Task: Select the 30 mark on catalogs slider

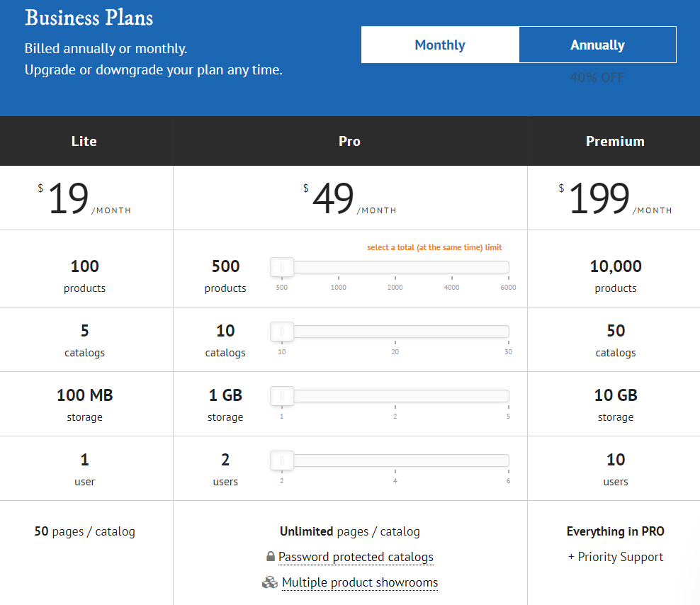Action: point(508,352)
